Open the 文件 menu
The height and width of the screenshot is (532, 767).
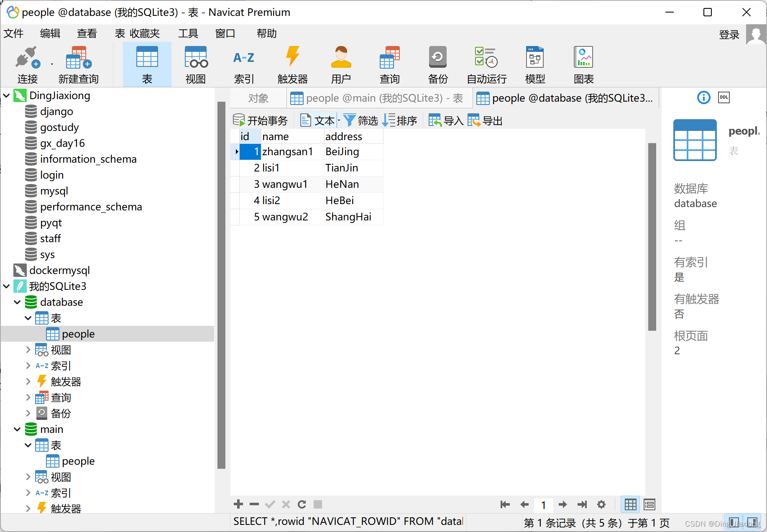[13, 33]
